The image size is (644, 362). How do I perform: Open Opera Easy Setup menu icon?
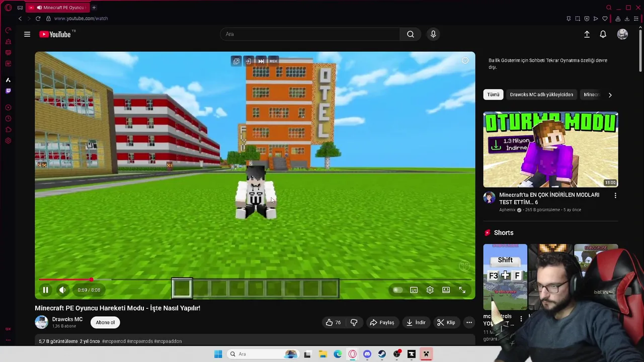point(636,19)
